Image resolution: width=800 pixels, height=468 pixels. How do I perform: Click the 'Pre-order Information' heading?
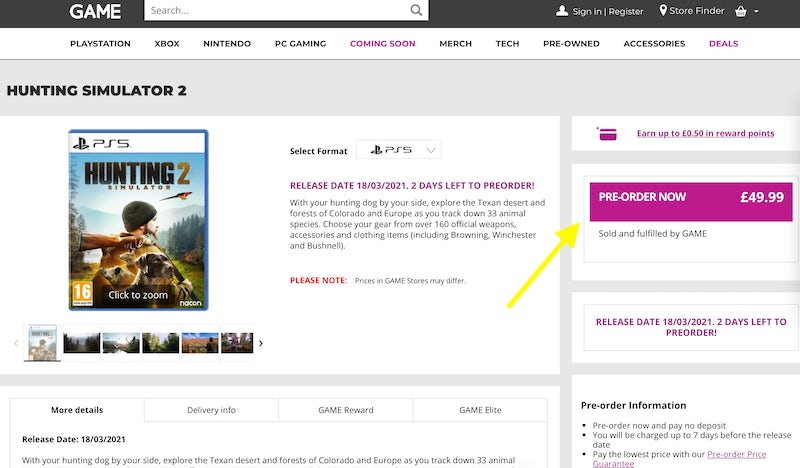[x=633, y=406]
